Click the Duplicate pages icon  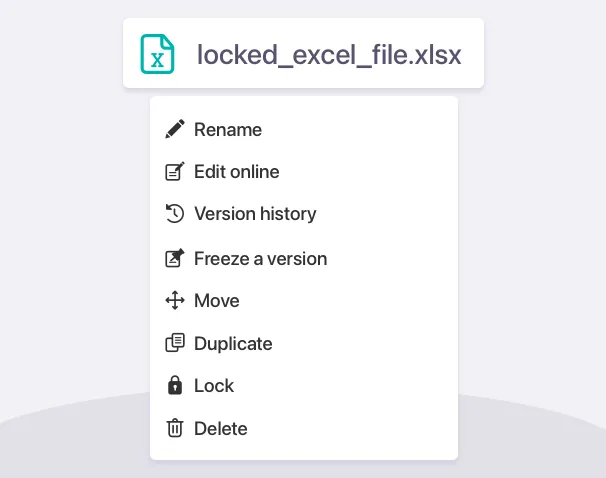[x=175, y=343]
